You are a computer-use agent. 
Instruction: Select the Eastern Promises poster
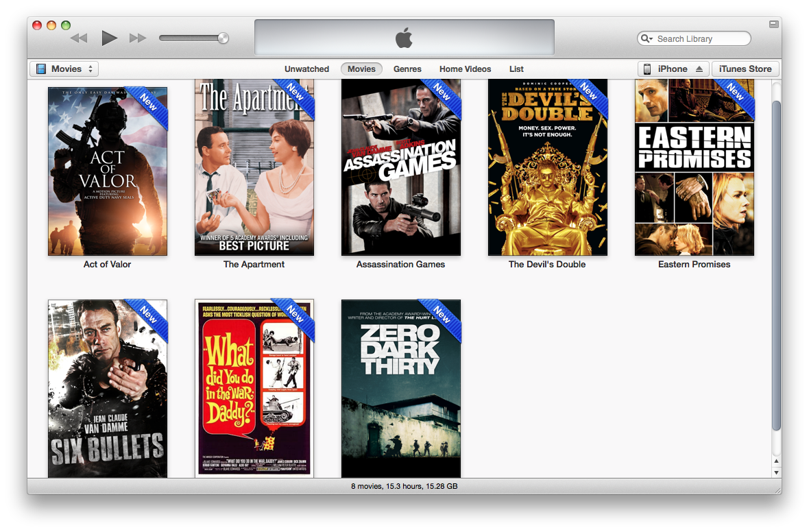click(695, 167)
